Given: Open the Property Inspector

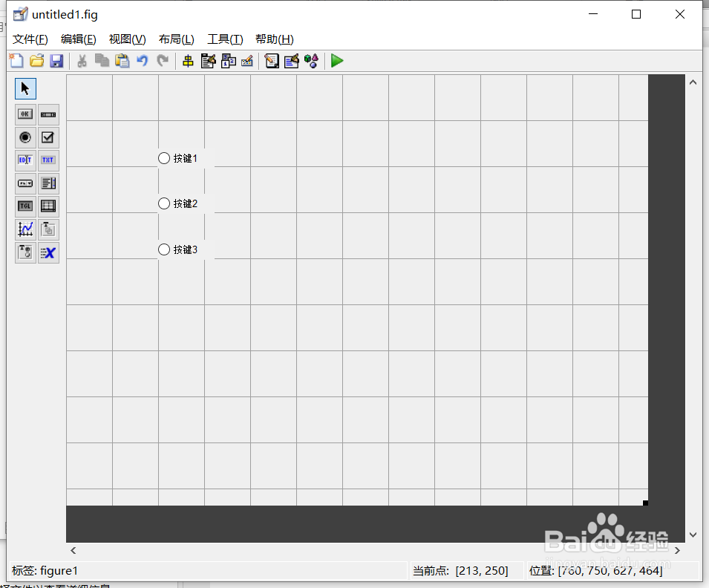Looking at the screenshot, I should coord(292,61).
